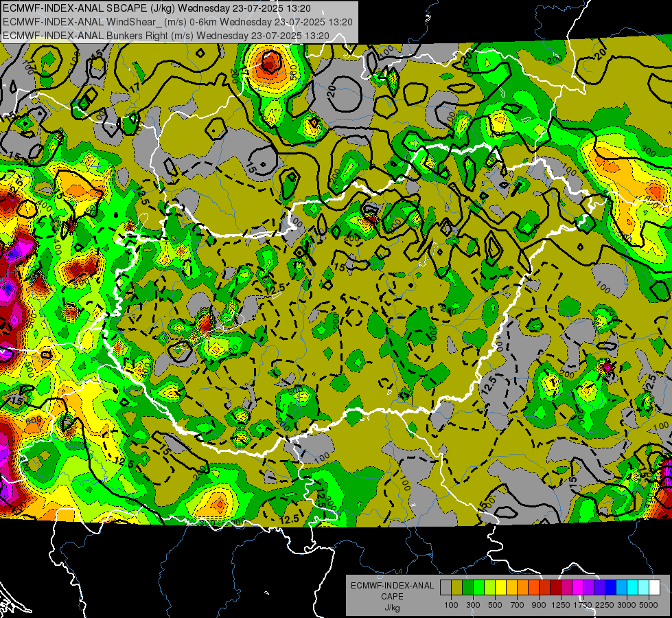672x618 pixels.
Task: Click the 900 tick label under the legend
Action: (539, 605)
